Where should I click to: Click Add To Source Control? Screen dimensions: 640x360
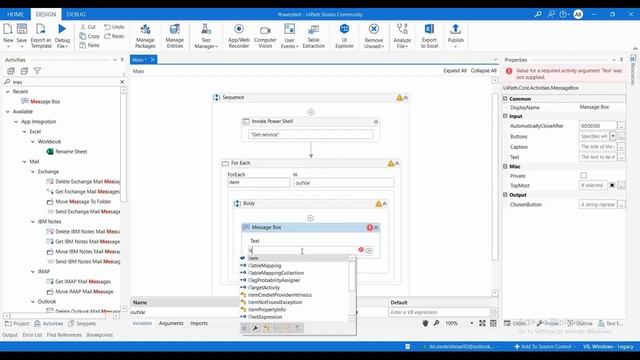[x=545, y=347]
